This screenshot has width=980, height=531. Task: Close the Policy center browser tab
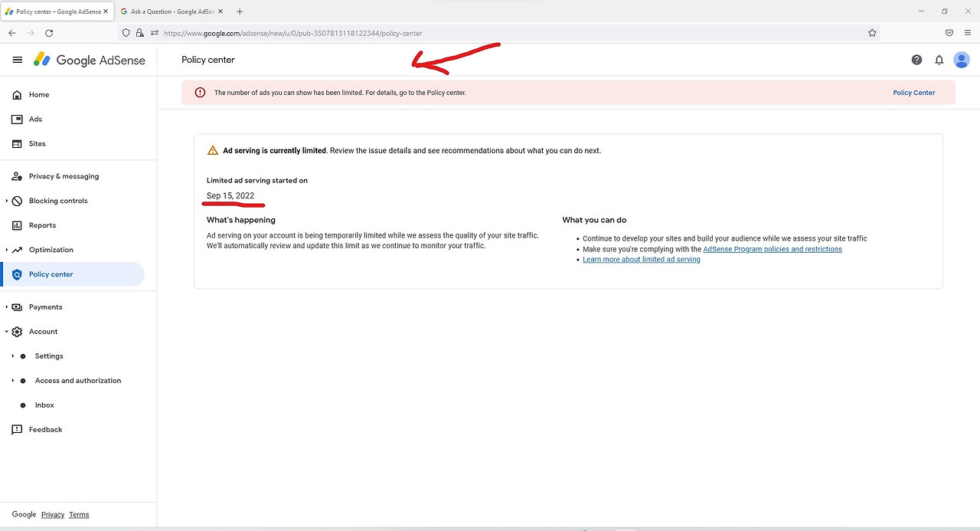106,11
